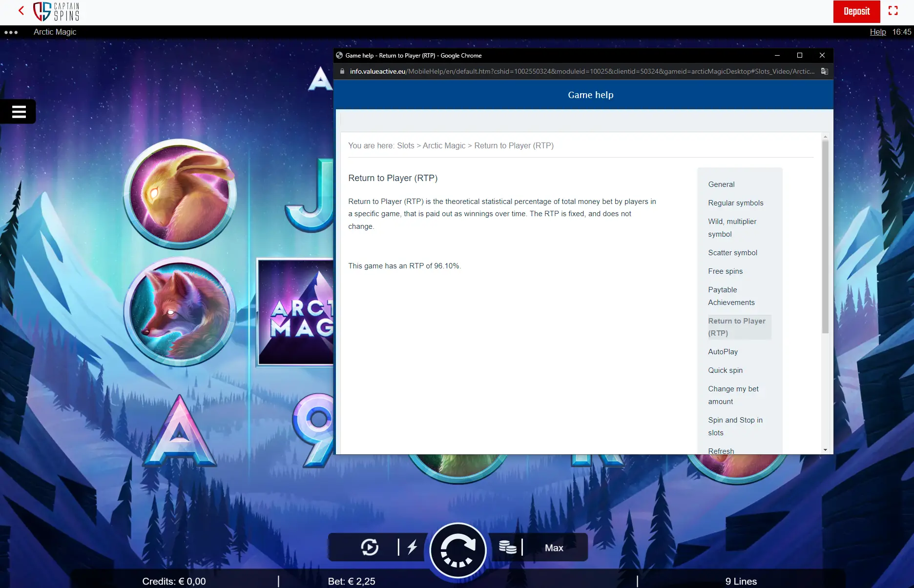Maximize the Game help Chrome window

[799, 55]
